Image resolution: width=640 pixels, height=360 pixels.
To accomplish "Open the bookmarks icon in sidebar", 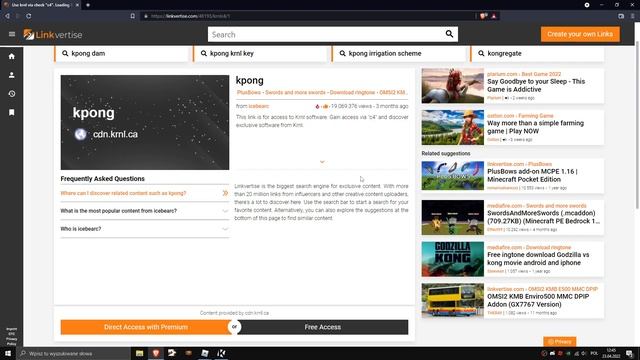I will (x=11, y=112).
